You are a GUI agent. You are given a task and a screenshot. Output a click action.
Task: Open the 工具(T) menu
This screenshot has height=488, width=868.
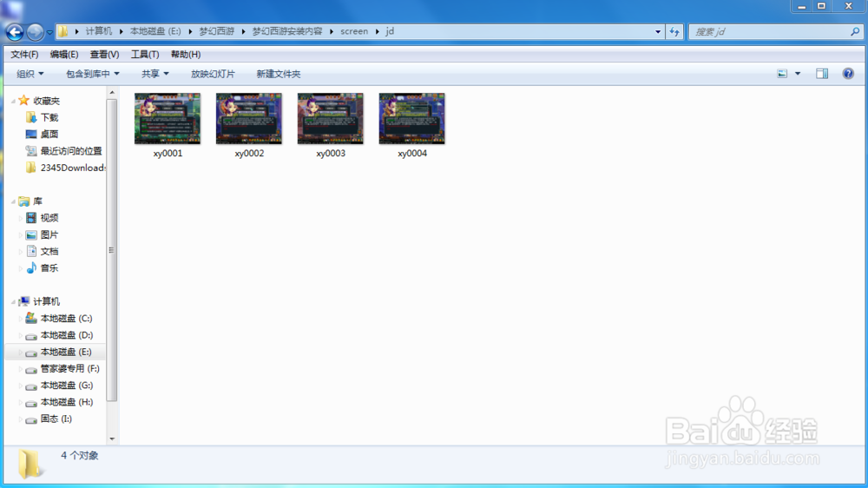[145, 55]
